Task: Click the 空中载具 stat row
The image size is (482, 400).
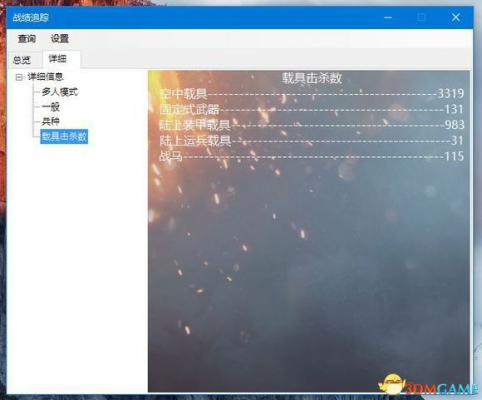Action: 312,94
